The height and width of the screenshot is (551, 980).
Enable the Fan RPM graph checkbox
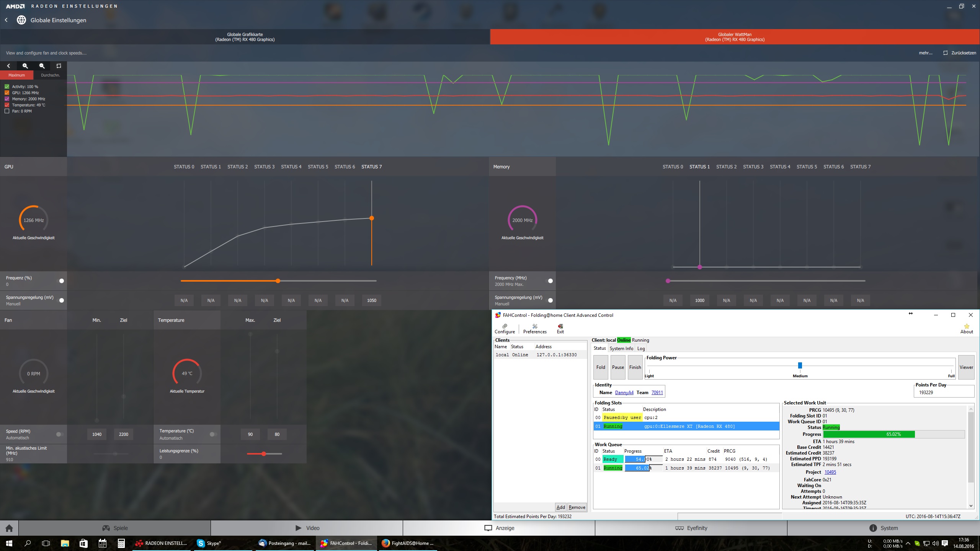click(x=7, y=111)
